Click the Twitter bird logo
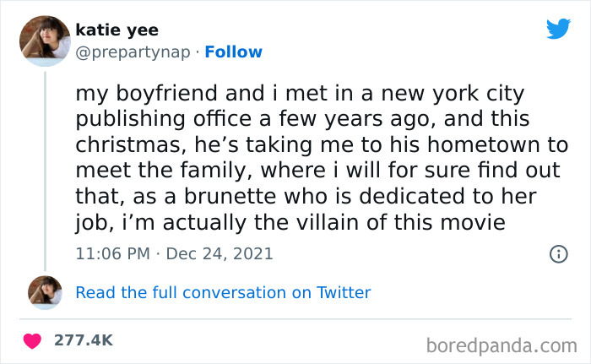This screenshot has width=591, height=364. [558, 29]
